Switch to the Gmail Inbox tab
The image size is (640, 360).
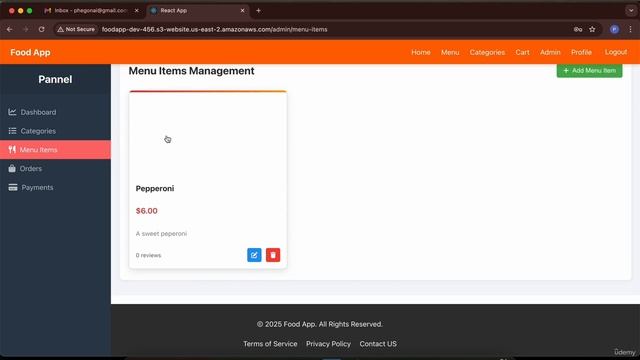pos(91,11)
